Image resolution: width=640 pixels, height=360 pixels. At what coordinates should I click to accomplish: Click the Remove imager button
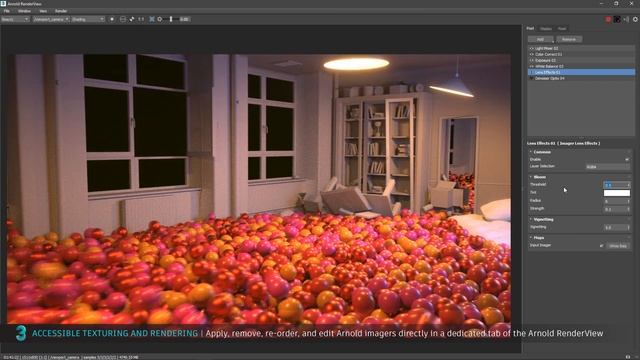click(569, 39)
